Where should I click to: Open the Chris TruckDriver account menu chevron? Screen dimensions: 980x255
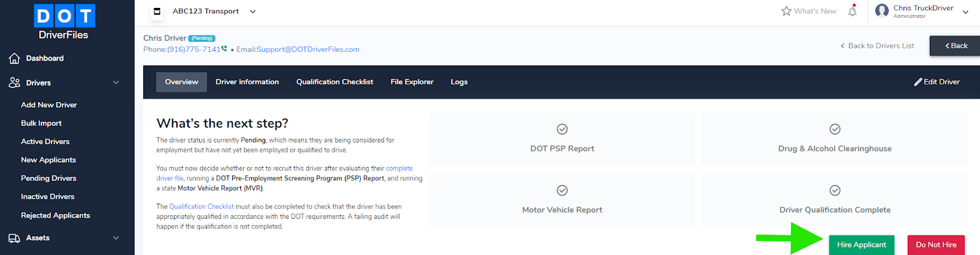(965, 12)
